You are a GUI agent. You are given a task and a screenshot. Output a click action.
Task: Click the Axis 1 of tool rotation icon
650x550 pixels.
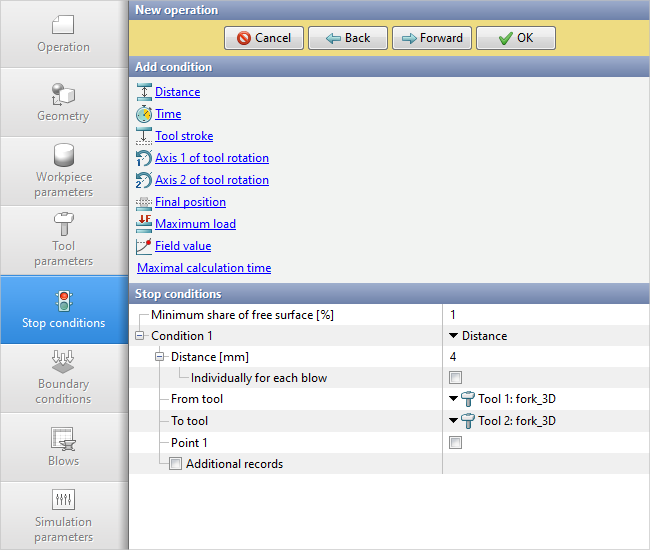tap(144, 158)
